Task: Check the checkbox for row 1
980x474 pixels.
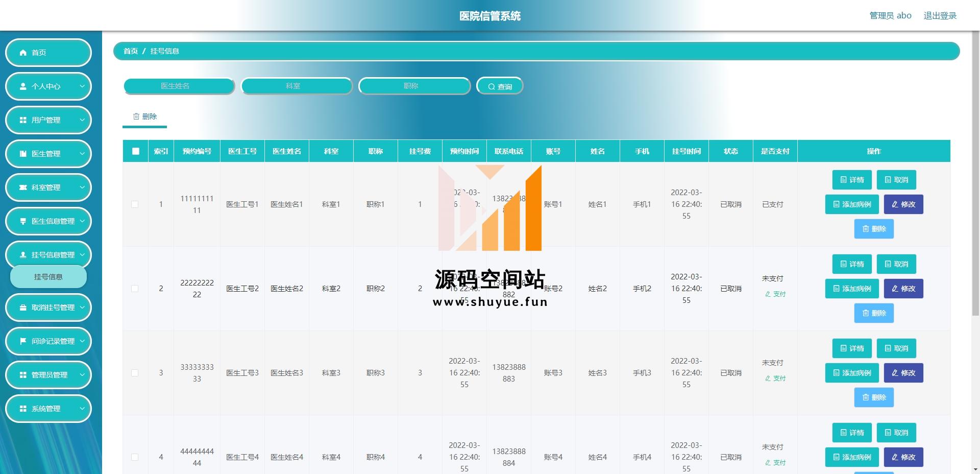Action: click(135, 204)
